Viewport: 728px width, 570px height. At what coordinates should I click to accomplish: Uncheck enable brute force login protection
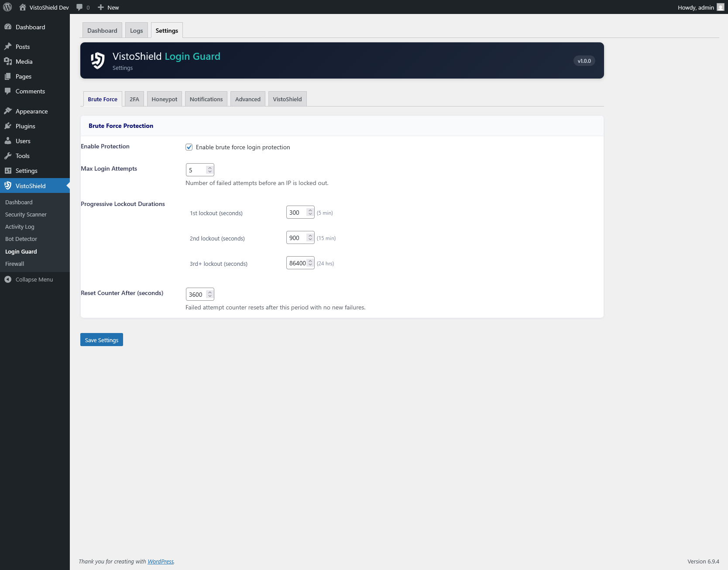point(189,147)
